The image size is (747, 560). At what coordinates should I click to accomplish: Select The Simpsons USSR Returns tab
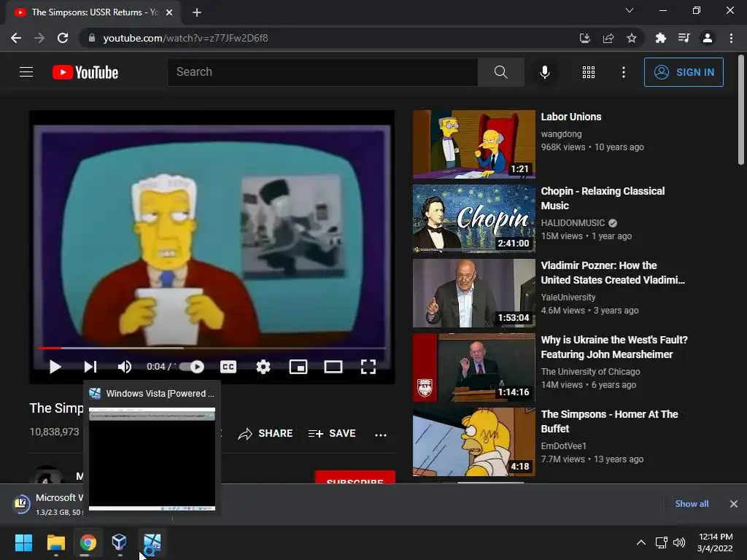(93, 12)
